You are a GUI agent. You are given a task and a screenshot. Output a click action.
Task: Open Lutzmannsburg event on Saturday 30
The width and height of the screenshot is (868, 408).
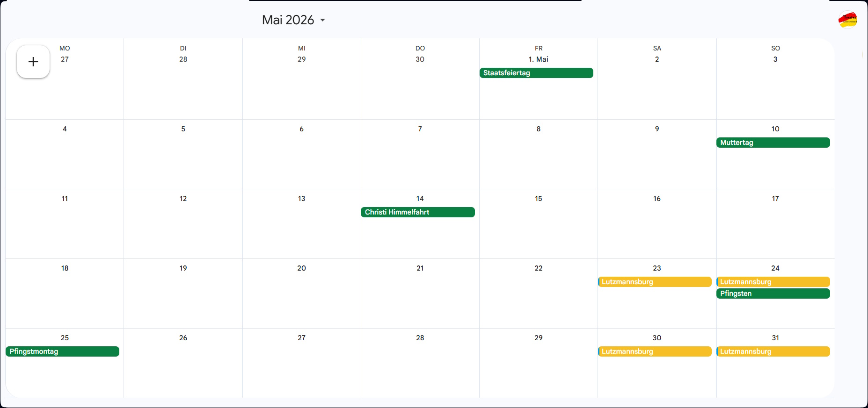[x=655, y=351]
